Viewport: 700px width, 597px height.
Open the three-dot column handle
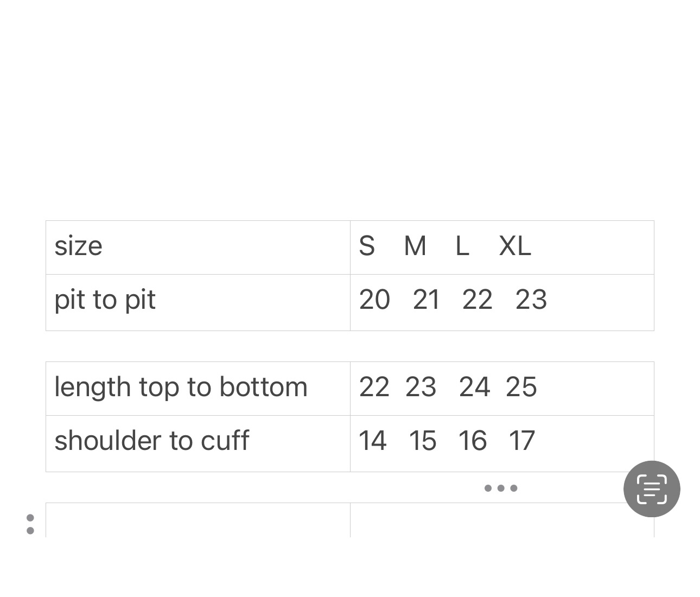pyautogui.click(x=501, y=488)
